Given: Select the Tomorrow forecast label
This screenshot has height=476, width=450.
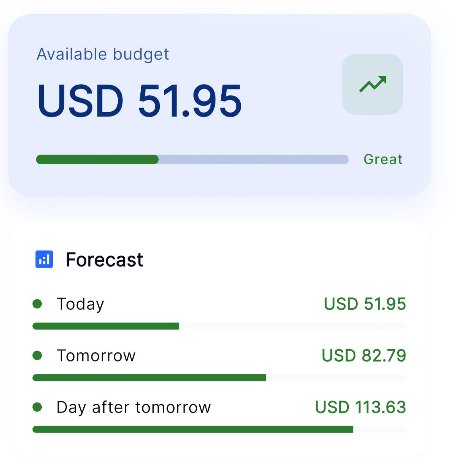Looking at the screenshot, I should (x=96, y=356).
